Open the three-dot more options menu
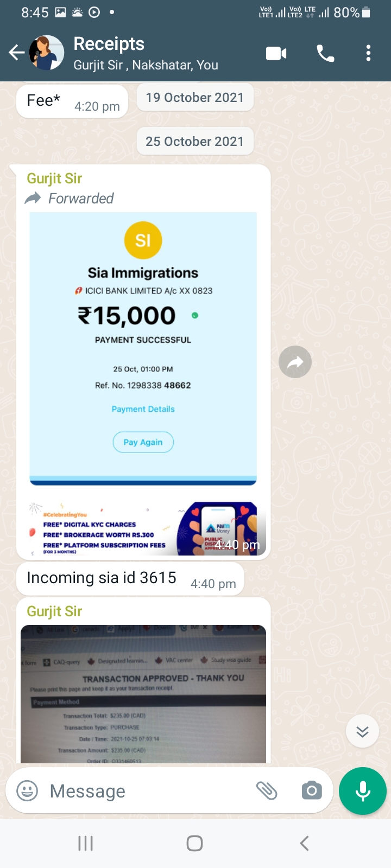 [369, 53]
